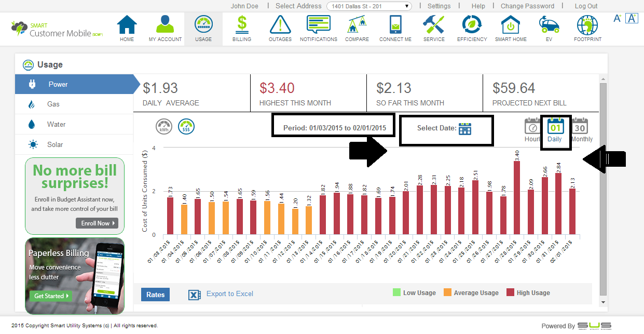Open the Billing dollar icon
This screenshot has height=334, width=644.
[x=241, y=25]
